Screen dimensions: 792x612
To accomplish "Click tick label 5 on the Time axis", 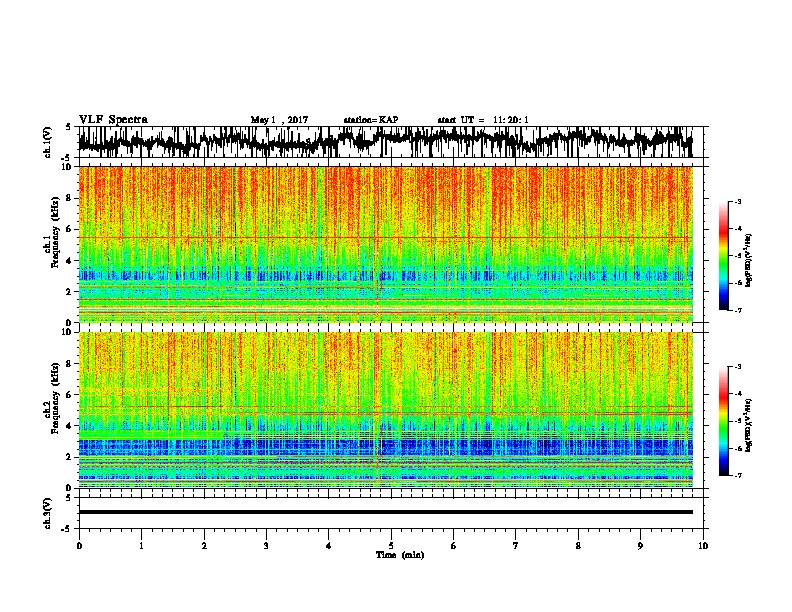I will pos(391,546).
